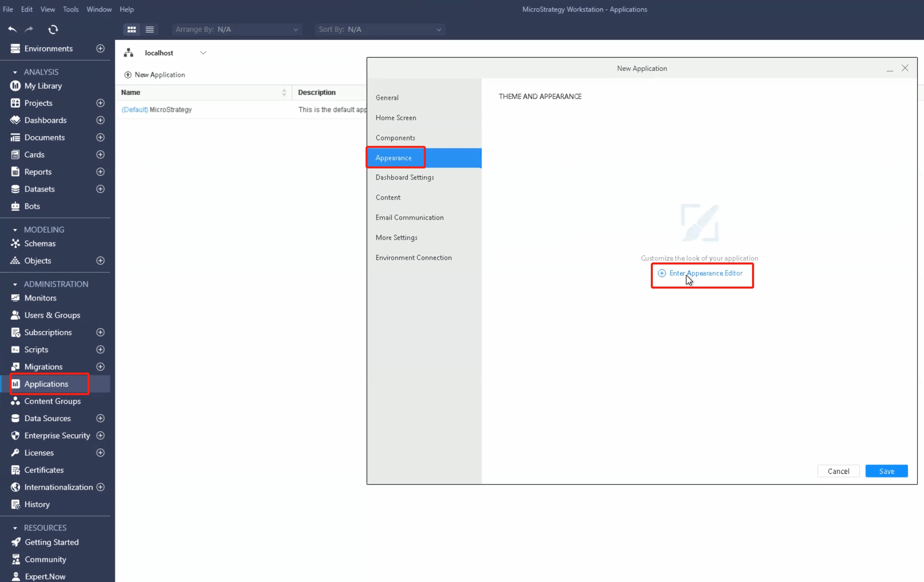Add data source with plus icon
Image resolution: width=924 pixels, height=582 pixels.
click(x=100, y=418)
